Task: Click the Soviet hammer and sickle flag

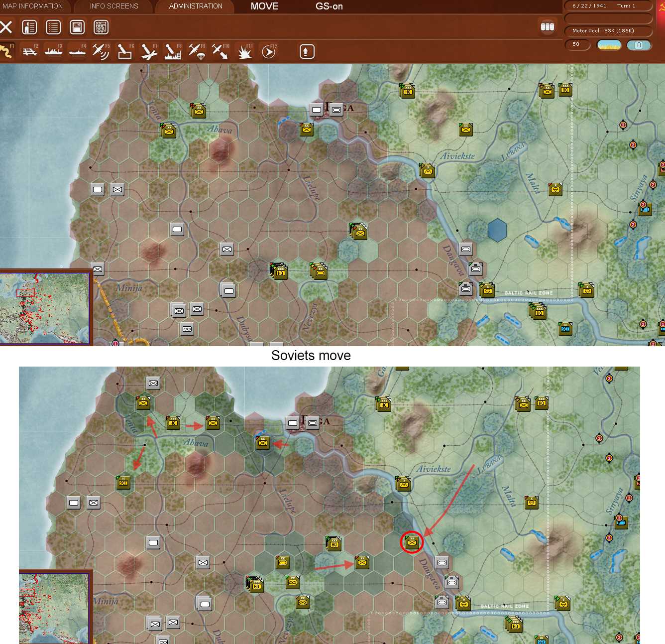Action: tap(662, 7)
